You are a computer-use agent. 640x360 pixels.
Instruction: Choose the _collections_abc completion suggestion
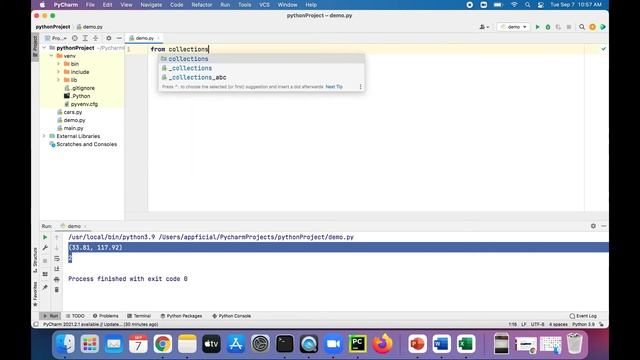(261, 77)
